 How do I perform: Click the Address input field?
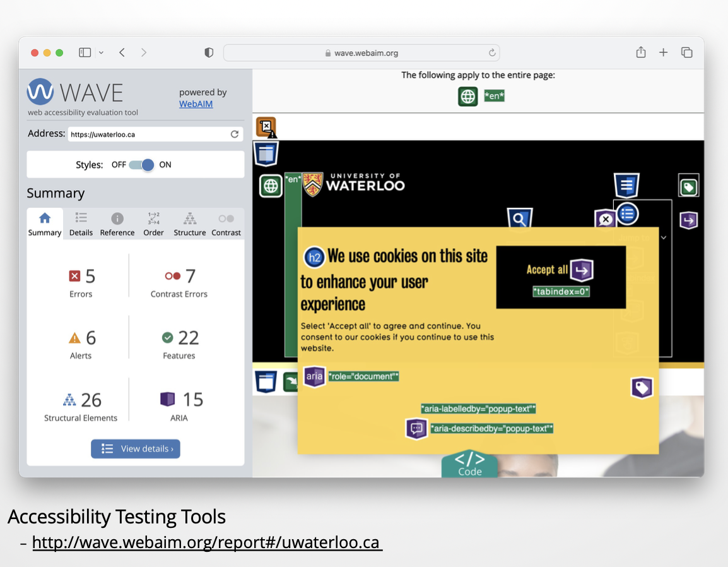[148, 134]
